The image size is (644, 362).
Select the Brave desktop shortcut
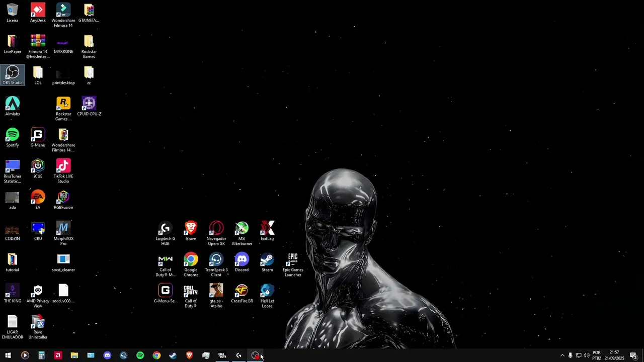pos(191,231)
